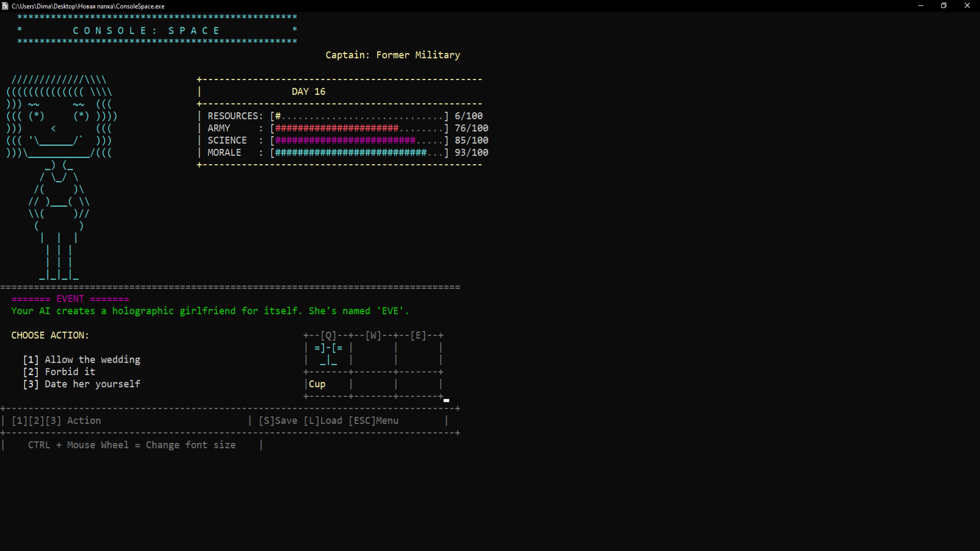Click the CHOOSE ACTION: label

[50, 336]
